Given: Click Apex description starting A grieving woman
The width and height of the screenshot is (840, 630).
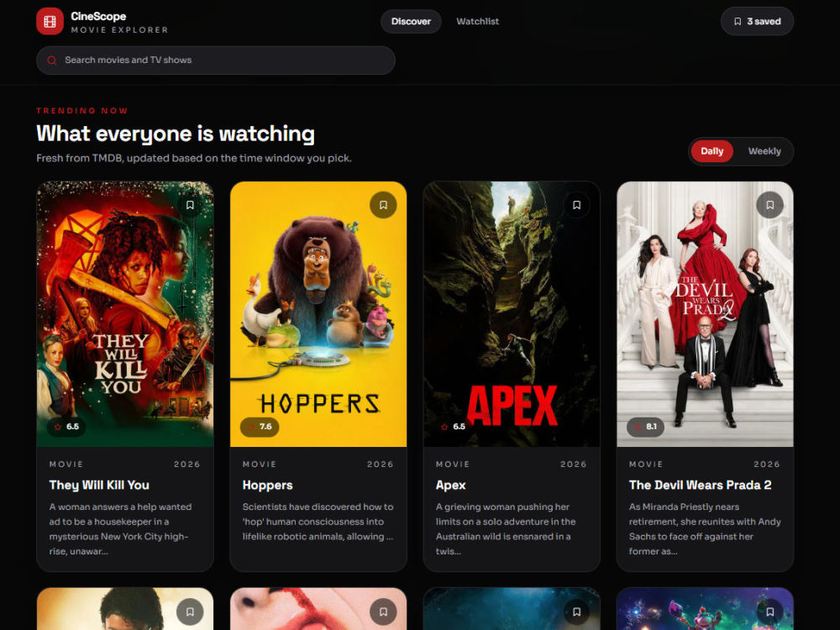Looking at the screenshot, I should tap(506, 529).
